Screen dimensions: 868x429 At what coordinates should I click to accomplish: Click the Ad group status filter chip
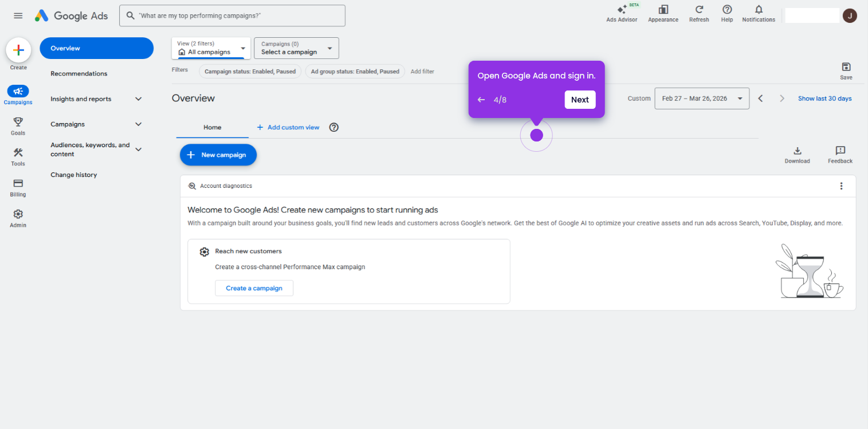tap(355, 72)
